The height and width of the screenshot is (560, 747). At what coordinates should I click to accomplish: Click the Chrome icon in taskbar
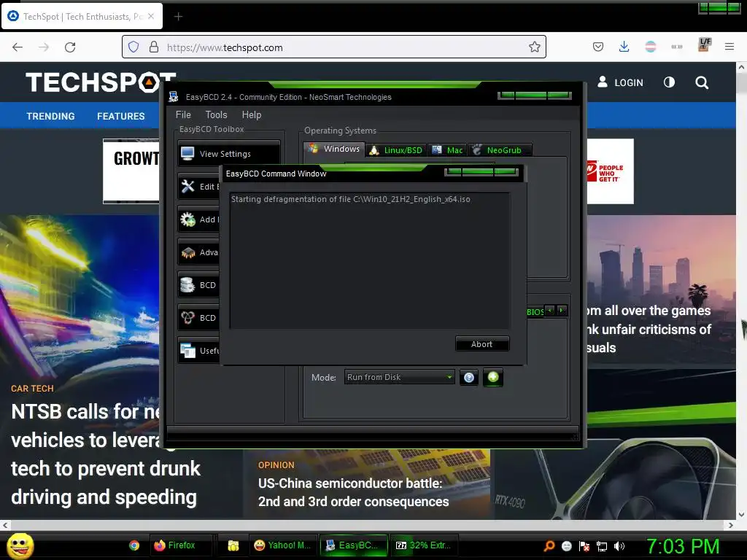click(134, 545)
